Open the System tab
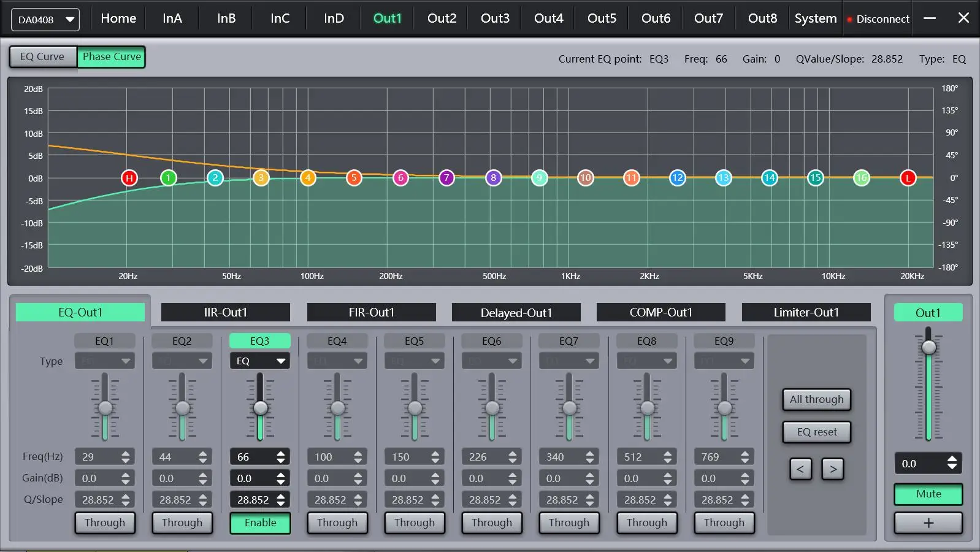This screenshot has height=552, width=980. (x=815, y=18)
